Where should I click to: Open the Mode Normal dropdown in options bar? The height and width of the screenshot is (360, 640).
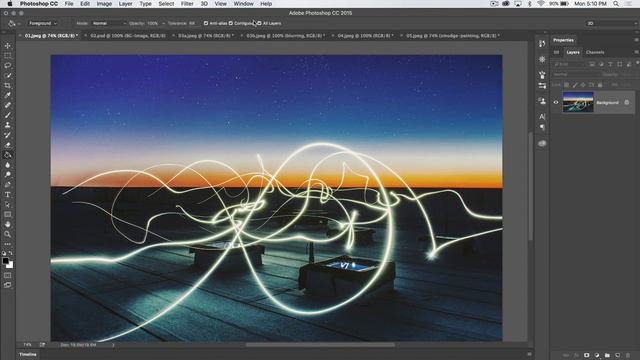click(109, 23)
